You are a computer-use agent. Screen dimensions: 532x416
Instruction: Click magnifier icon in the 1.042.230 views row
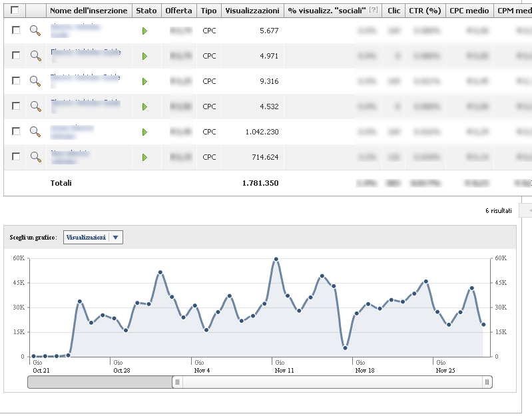tap(35, 132)
